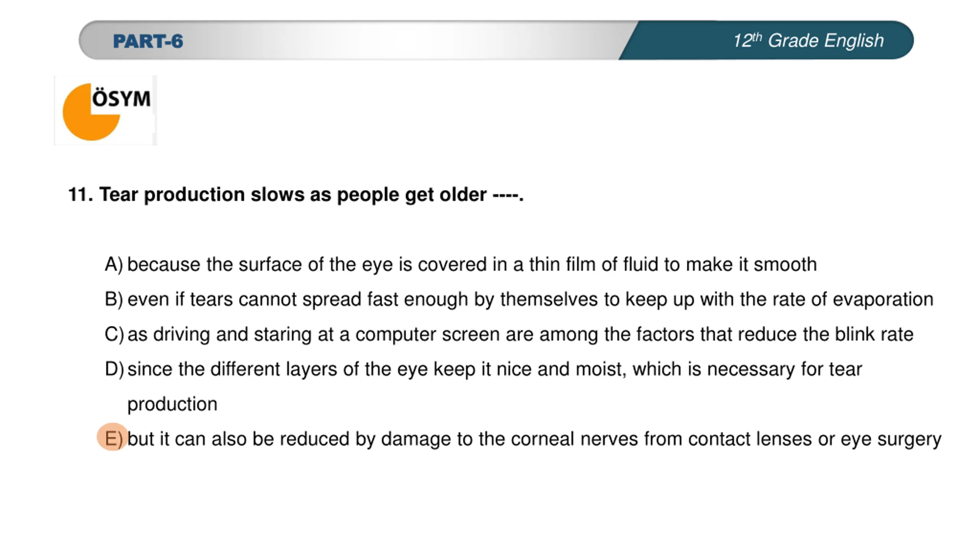
Task: Click the words 'eye surgery' in option E
Action: pos(891,439)
